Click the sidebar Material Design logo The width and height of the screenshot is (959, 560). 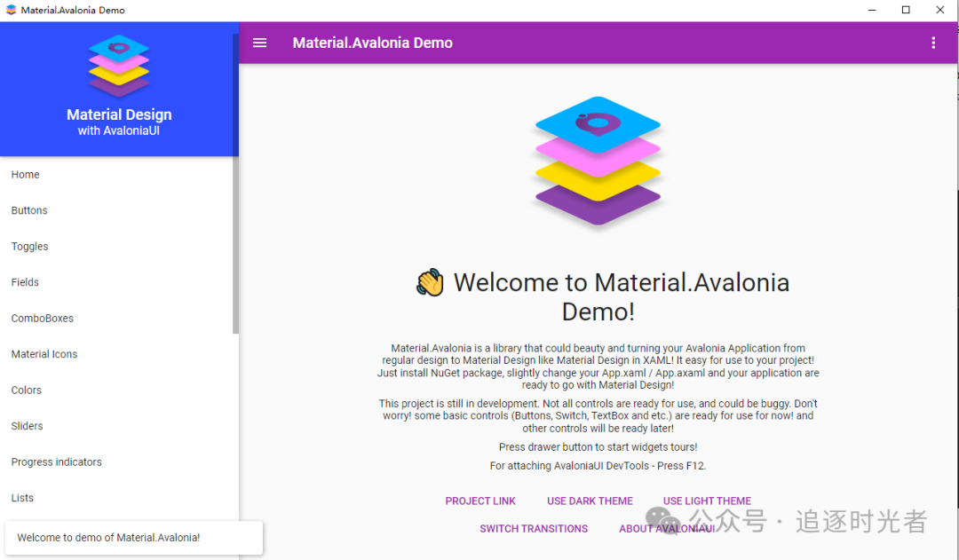point(118,64)
